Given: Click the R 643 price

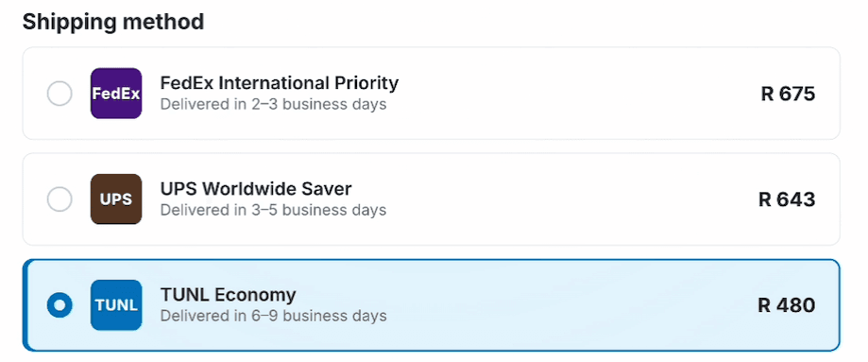Looking at the screenshot, I should (787, 199).
